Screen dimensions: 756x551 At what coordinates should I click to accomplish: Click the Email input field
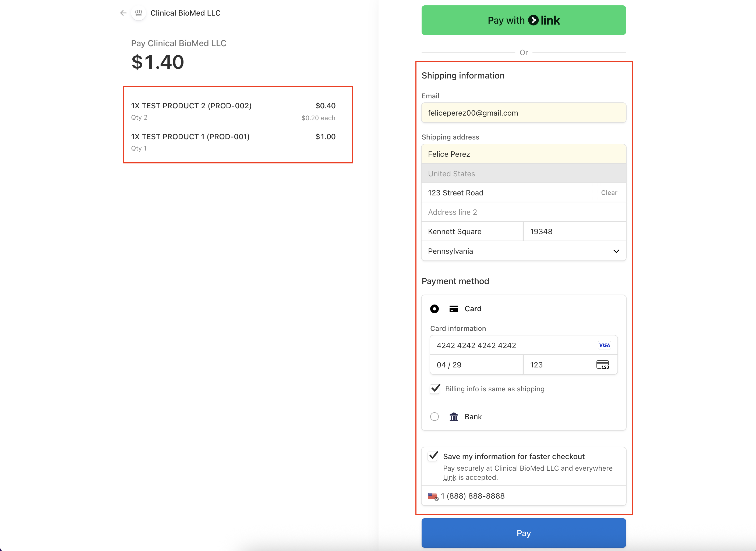[523, 113]
